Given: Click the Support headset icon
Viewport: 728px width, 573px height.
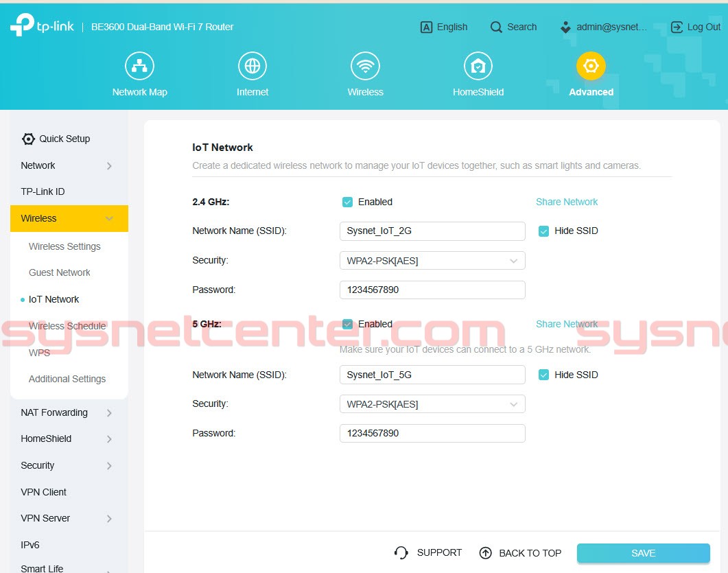Looking at the screenshot, I should pyautogui.click(x=401, y=552).
